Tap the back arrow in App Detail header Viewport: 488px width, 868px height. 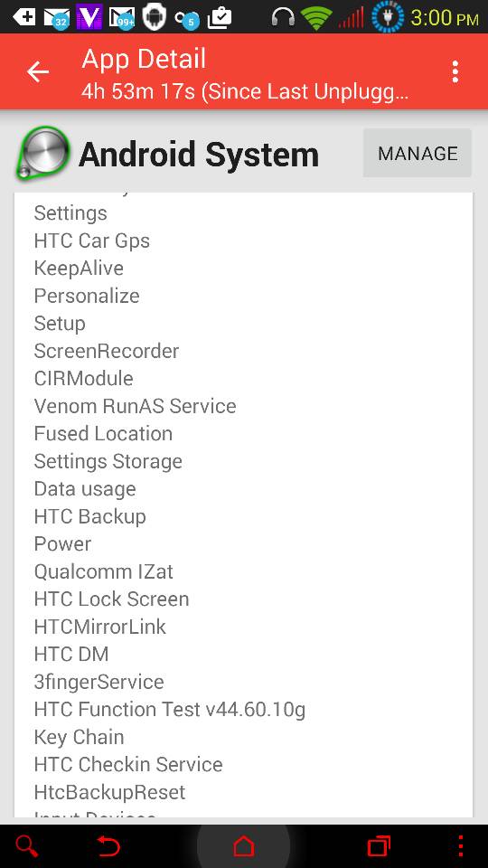click(38, 72)
